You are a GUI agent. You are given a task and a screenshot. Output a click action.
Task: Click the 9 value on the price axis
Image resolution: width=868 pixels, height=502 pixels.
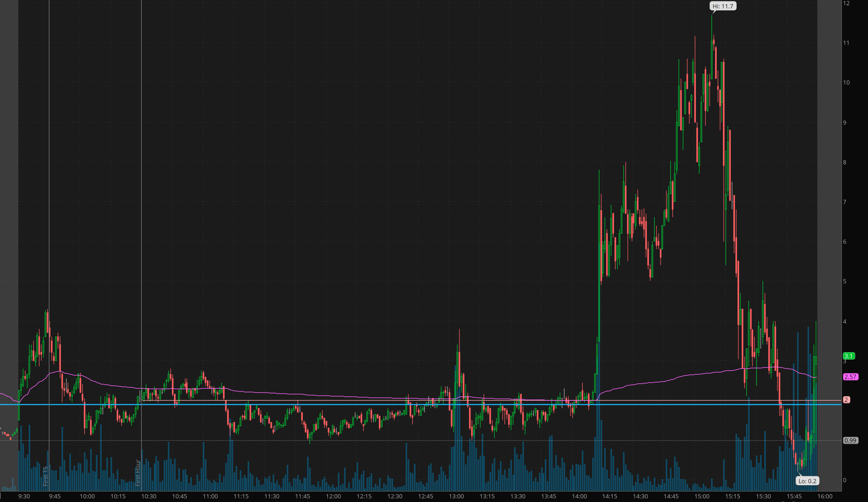coord(845,122)
